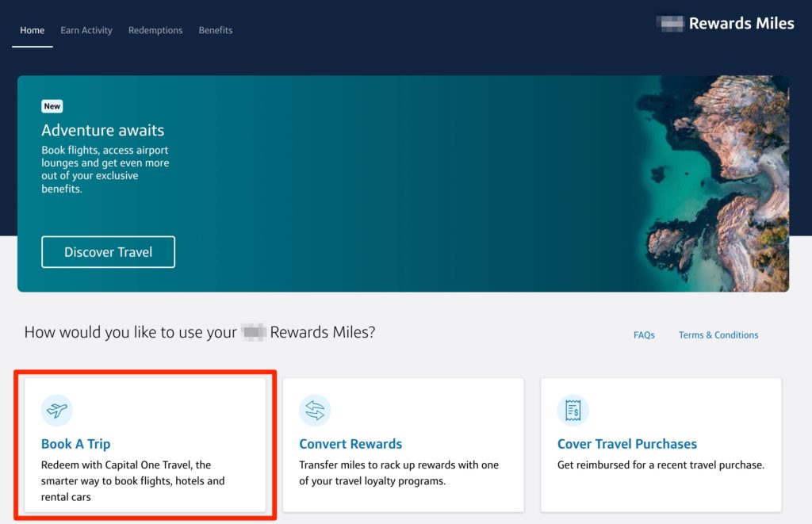Click the Discover Travel button

click(x=108, y=251)
